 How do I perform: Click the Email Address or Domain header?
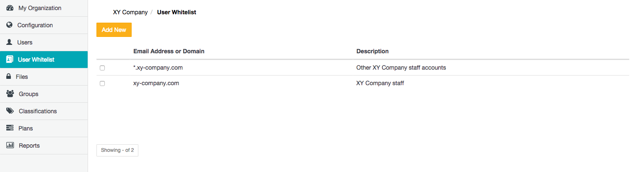tap(169, 51)
